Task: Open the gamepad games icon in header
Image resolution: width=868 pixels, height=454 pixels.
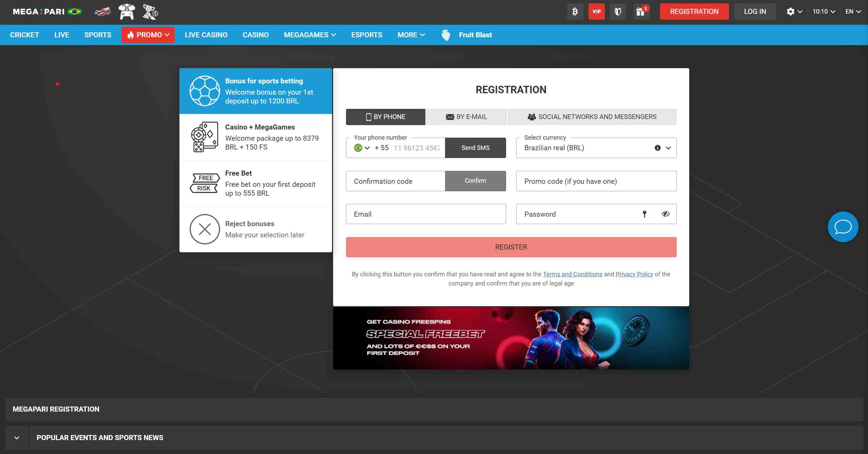Action: [127, 12]
